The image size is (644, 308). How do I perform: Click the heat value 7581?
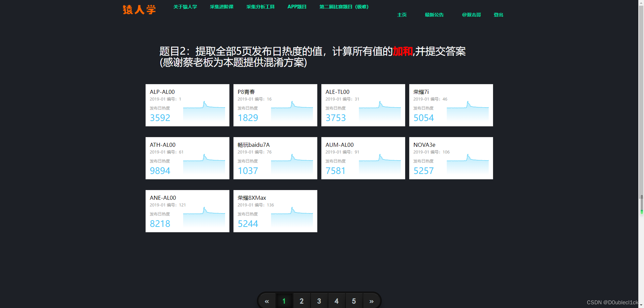pos(336,171)
